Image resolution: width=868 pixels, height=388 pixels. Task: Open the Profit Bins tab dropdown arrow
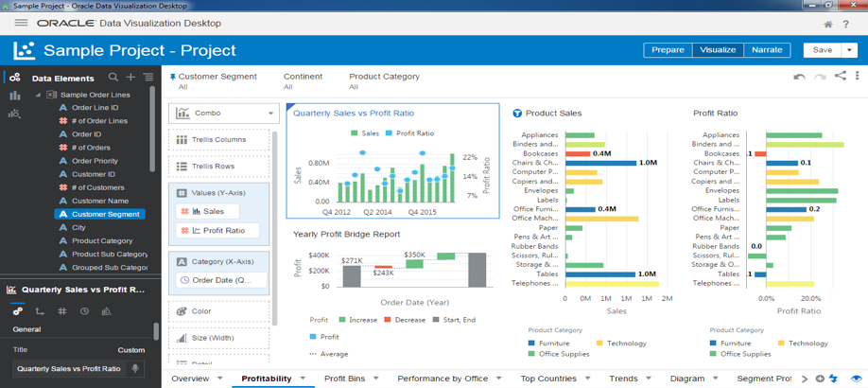pos(376,379)
